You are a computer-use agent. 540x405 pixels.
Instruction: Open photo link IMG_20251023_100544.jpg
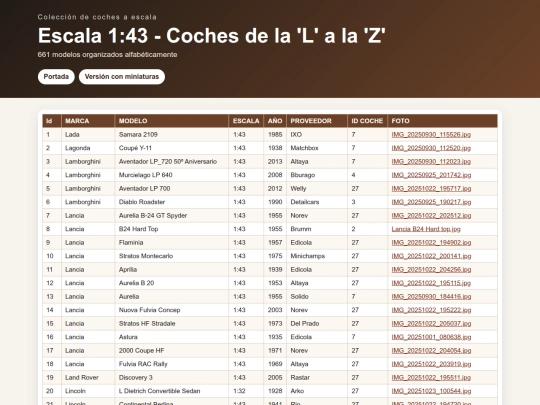tap(431, 391)
